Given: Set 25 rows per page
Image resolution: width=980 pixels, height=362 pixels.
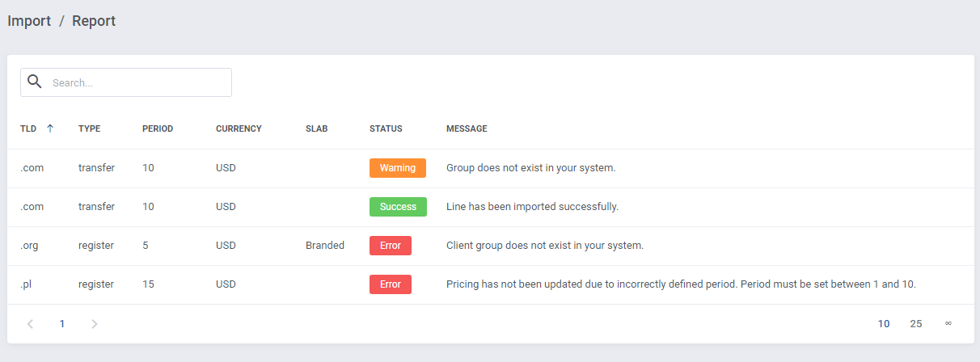Looking at the screenshot, I should (916, 324).
